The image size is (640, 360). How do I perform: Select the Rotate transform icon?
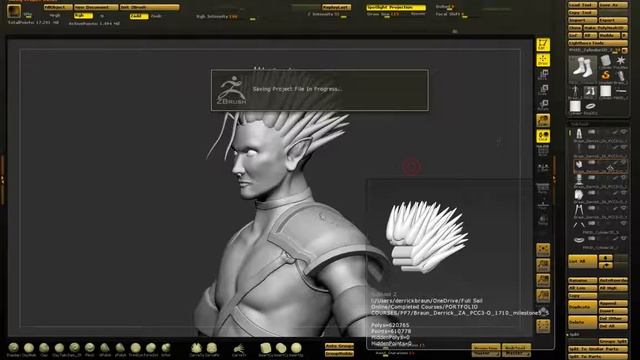[x=543, y=105]
